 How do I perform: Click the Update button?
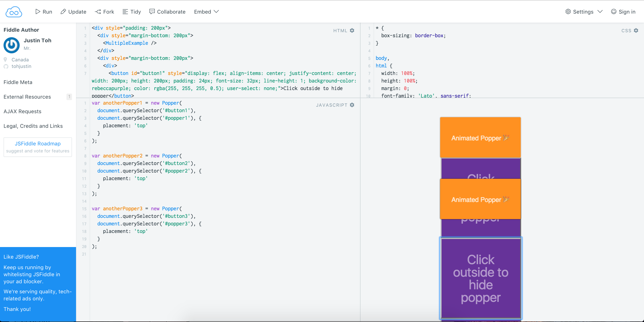coord(73,12)
